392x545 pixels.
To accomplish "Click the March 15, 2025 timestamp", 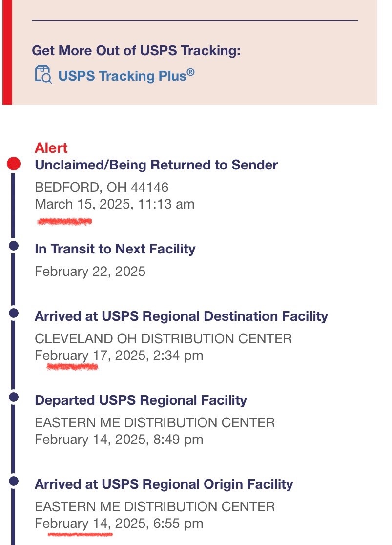I will coord(115,204).
